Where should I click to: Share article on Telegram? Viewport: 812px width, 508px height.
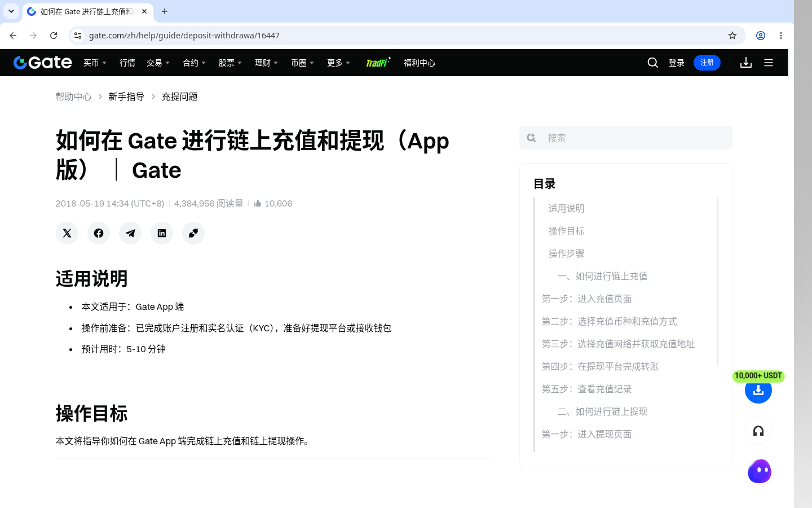click(130, 233)
